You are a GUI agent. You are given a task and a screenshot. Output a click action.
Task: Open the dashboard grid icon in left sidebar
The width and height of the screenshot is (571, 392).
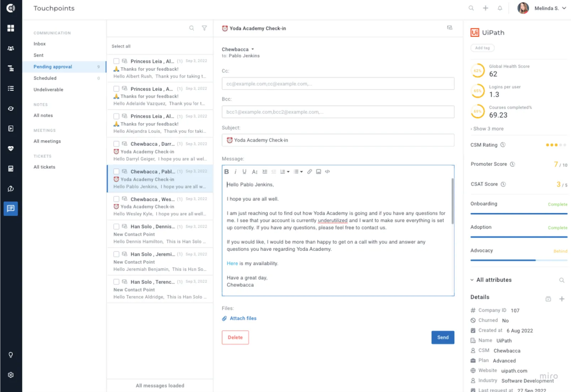point(11,28)
